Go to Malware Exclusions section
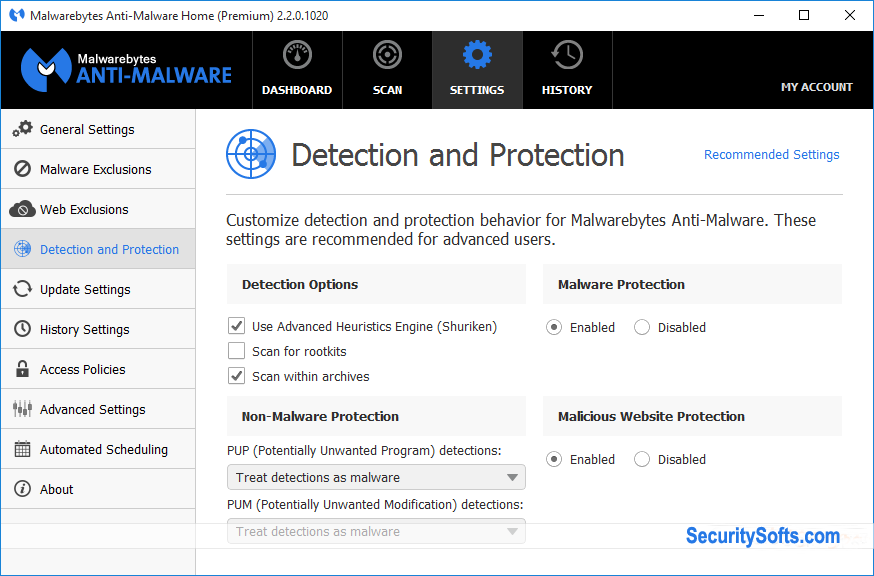 pyautogui.click(x=98, y=169)
